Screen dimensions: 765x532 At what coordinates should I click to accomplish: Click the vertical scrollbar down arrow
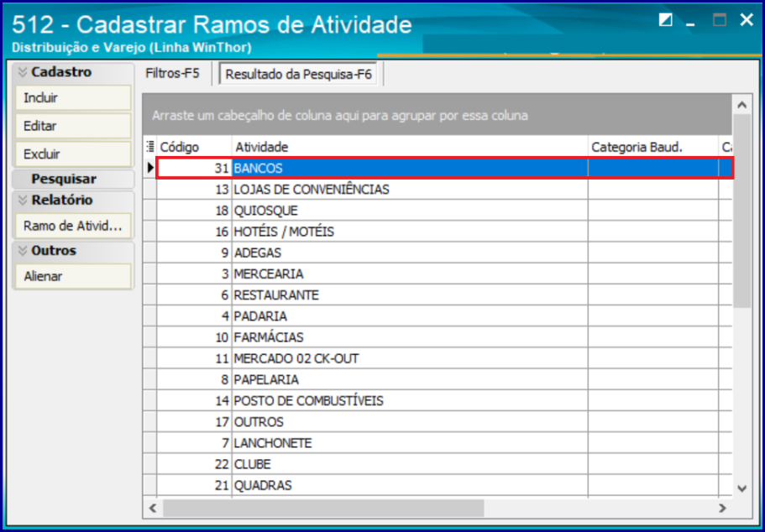tap(742, 488)
